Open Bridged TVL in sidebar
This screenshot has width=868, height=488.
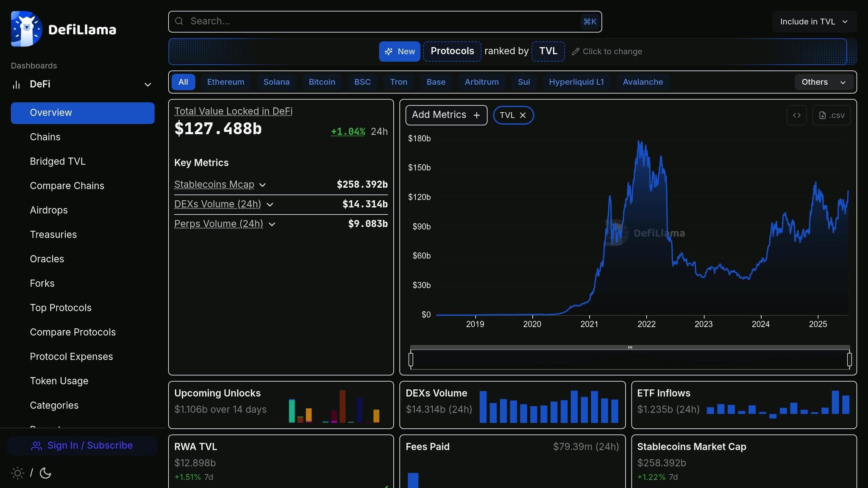58,161
